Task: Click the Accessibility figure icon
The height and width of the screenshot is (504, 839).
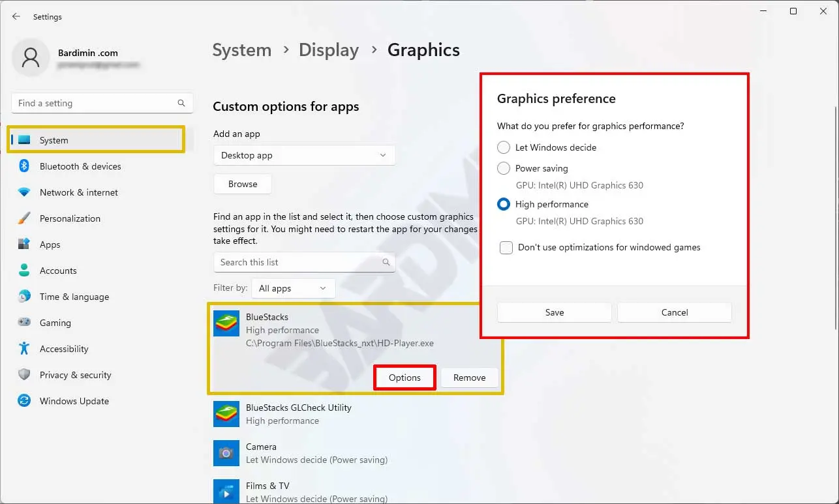Action: 24,349
